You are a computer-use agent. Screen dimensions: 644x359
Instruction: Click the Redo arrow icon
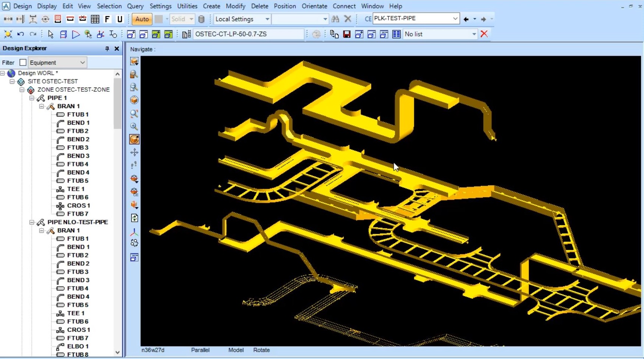[x=33, y=34]
